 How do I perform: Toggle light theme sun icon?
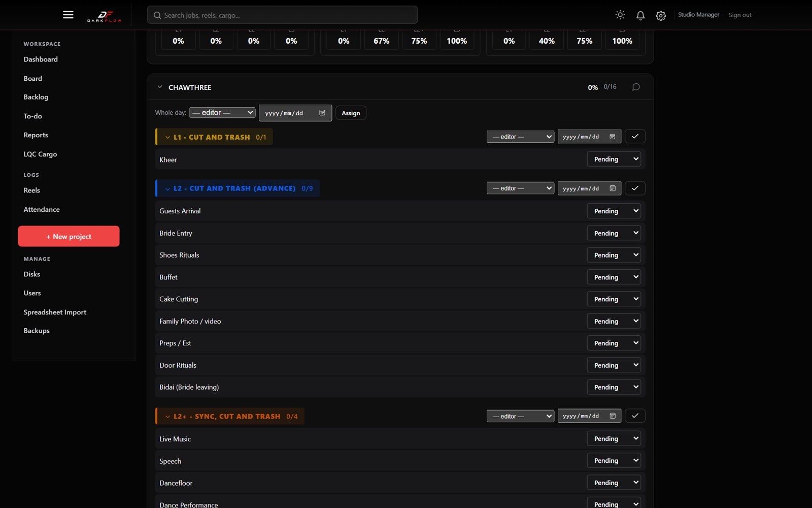pos(620,15)
